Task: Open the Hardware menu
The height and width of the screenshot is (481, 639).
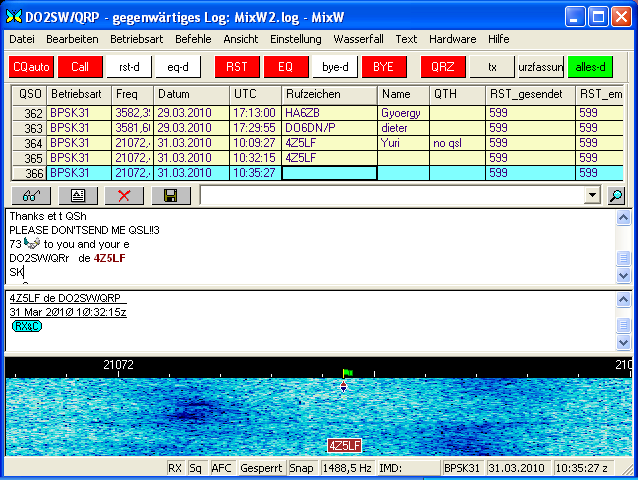Action: (x=452, y=39)
